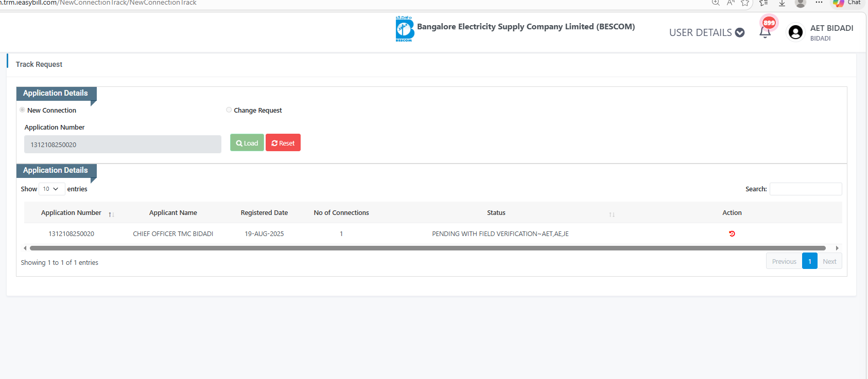Click the 'Showing 1 to 1 of 1 entries' text
Image resolution: width=868 pixels, height=379 pixels.
pos(60,262)
